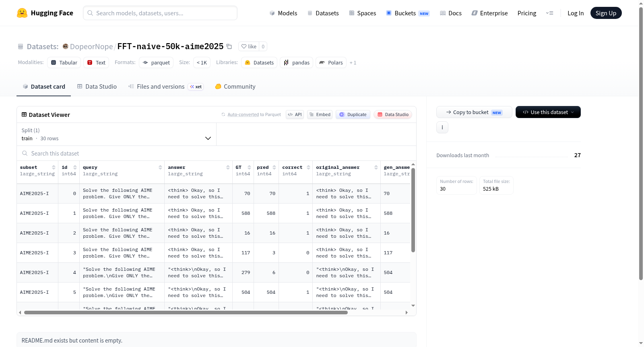The image size is (644, 347).
Task: Click the API button in viewer
Action: click(295, 114)
